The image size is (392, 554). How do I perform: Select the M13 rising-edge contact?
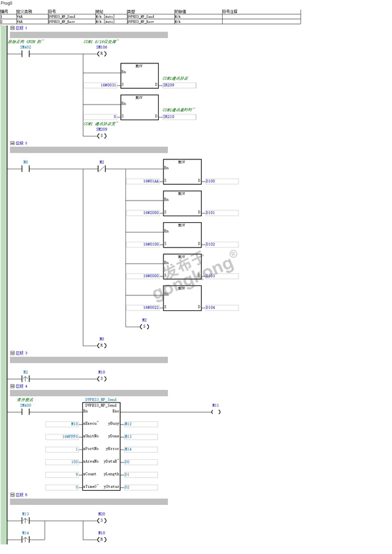(x=25, y=521)
